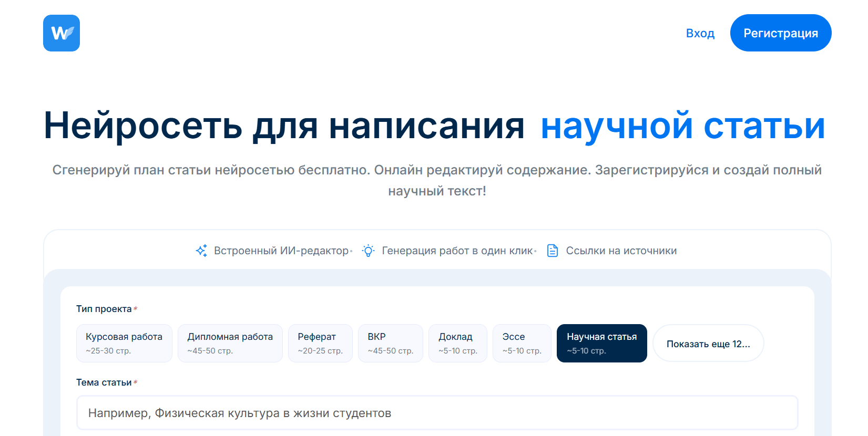Select the Реферат option
Viewport: 868px width, 436px height.
point(320,343)
